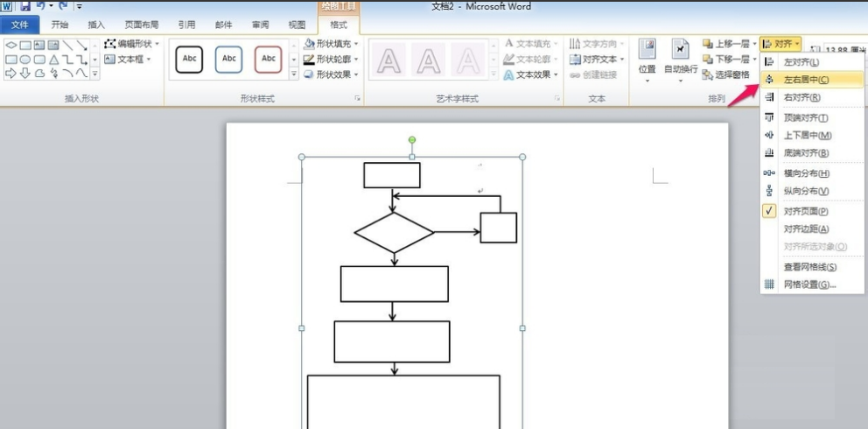868x429 pixels.
Task: Click the Undo arrow icon
Action: 40,6
